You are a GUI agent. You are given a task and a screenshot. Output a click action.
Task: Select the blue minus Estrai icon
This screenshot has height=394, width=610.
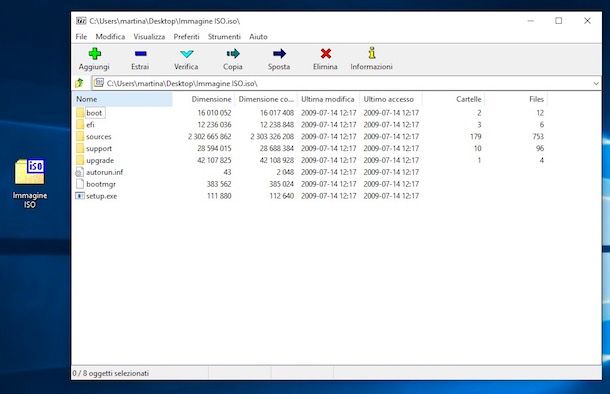click(140, 54)
